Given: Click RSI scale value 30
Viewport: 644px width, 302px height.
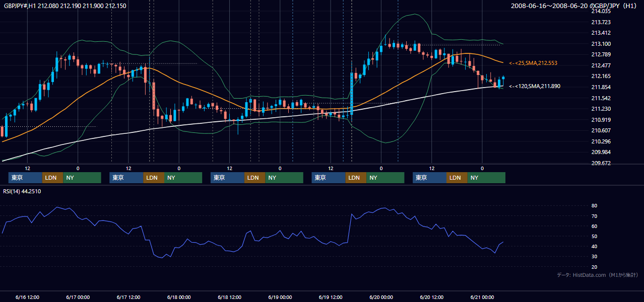Looking at the screenshot, I should click(594, 256).
